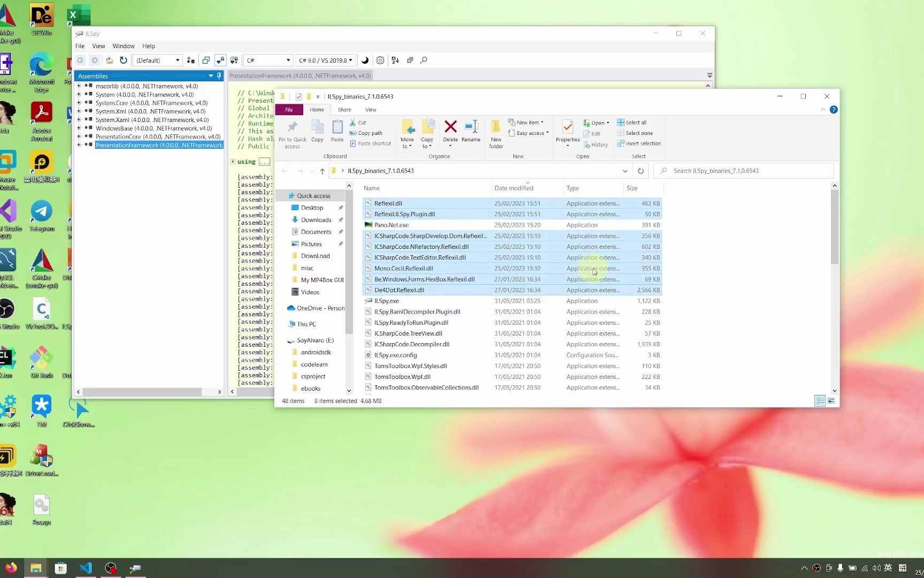
Task: Click the Explorer Up one level arrow
Action: (322, 171)
